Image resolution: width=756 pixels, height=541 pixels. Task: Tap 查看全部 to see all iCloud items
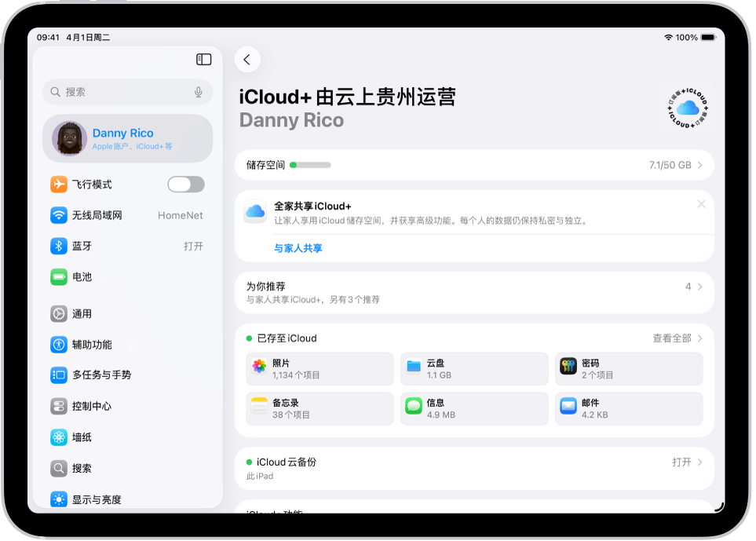[x=674, y=338]
